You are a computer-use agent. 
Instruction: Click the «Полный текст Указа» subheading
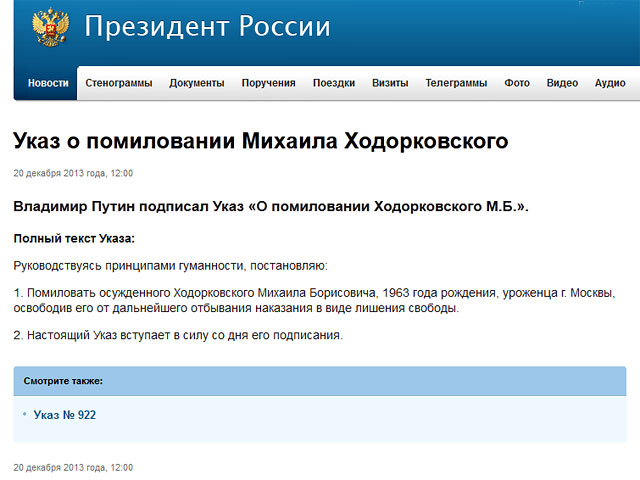point(74,239)
